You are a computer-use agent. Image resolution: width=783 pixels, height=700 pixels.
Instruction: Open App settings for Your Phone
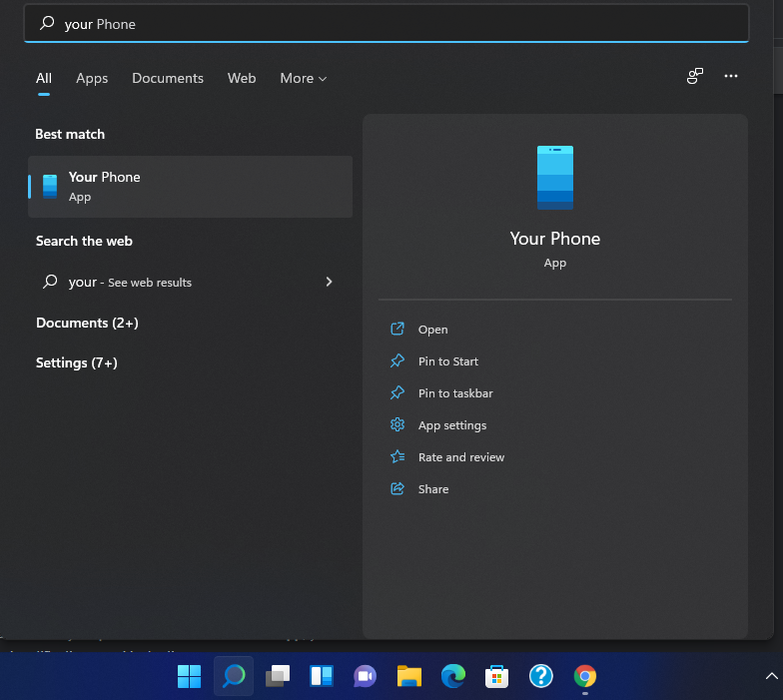451,425
